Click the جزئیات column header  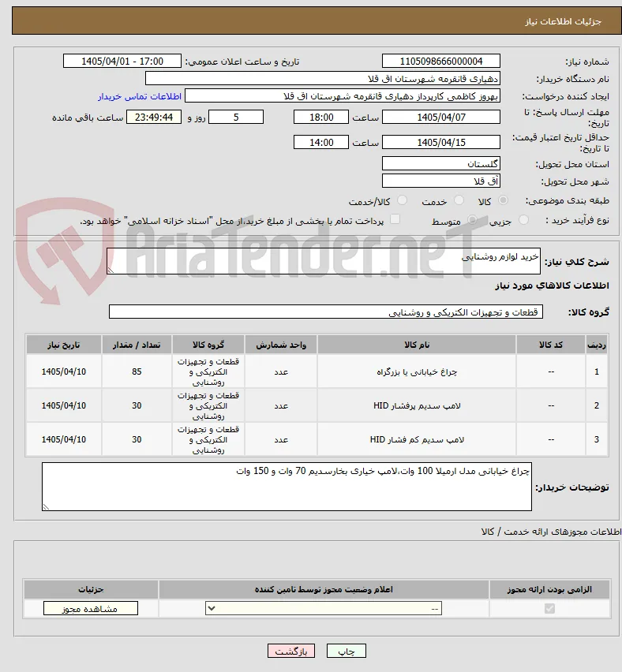coord(91,590)
